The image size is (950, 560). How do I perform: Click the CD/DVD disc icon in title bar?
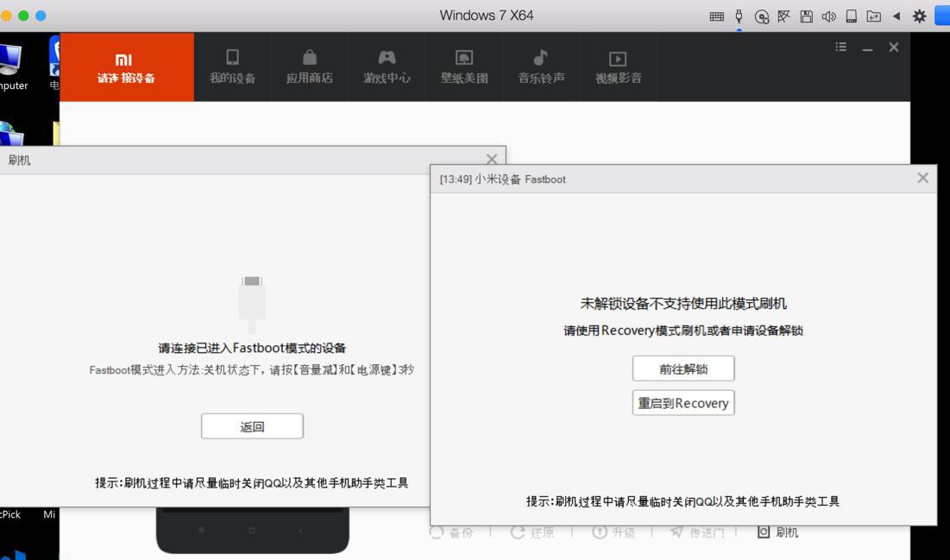[x=762, y=16]
